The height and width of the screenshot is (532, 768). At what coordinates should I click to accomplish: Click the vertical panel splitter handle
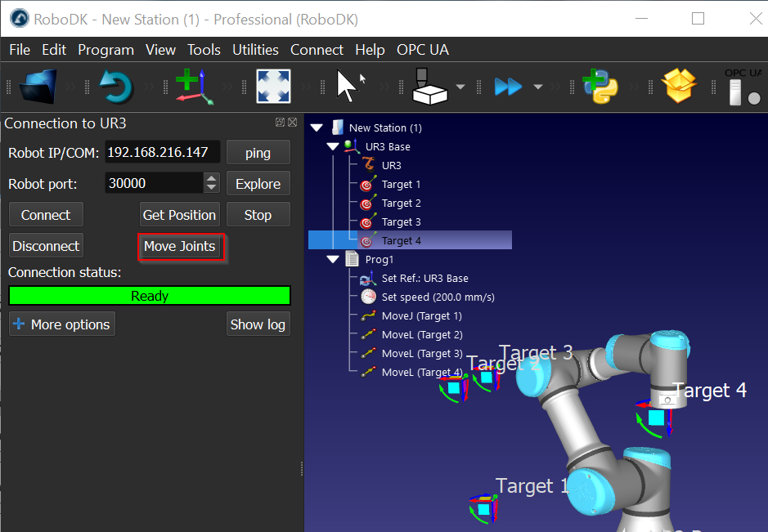pos(301,469)
